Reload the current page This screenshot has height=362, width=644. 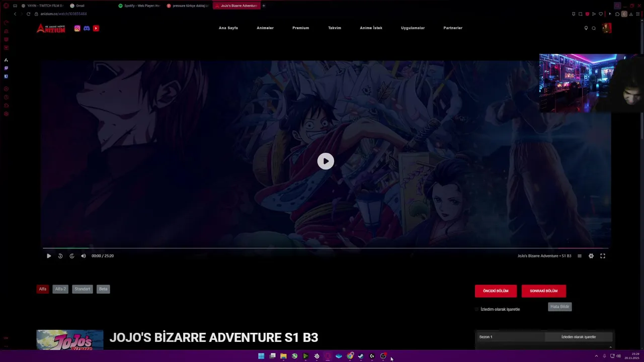coord(29,14)
